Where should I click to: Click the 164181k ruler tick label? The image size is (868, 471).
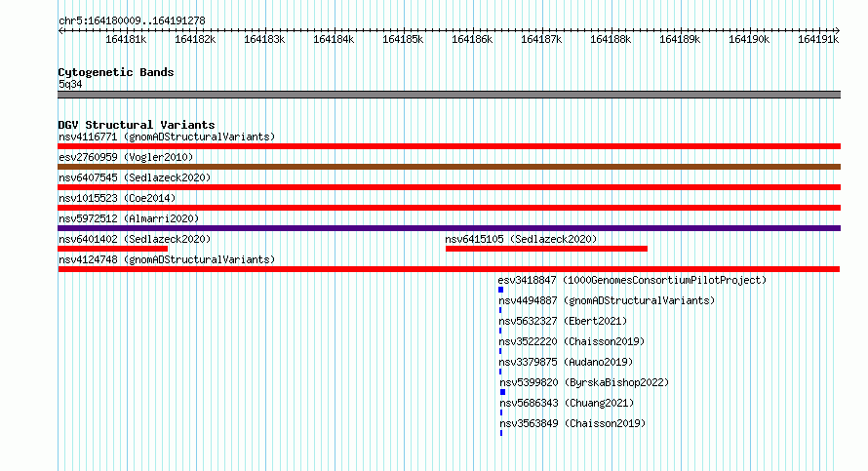(126, 39)
